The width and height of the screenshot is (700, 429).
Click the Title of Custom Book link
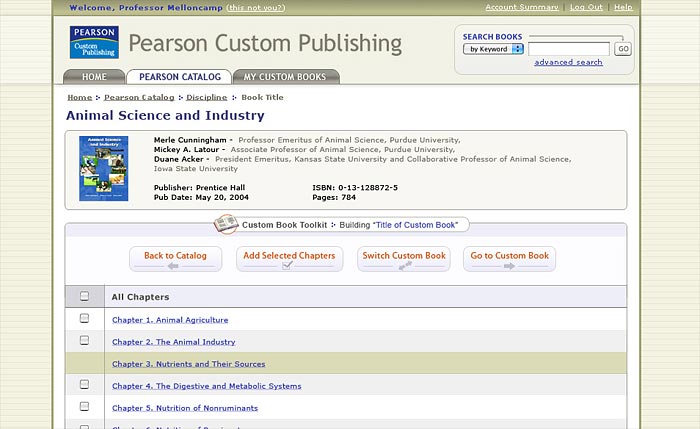tap(415, 225)
